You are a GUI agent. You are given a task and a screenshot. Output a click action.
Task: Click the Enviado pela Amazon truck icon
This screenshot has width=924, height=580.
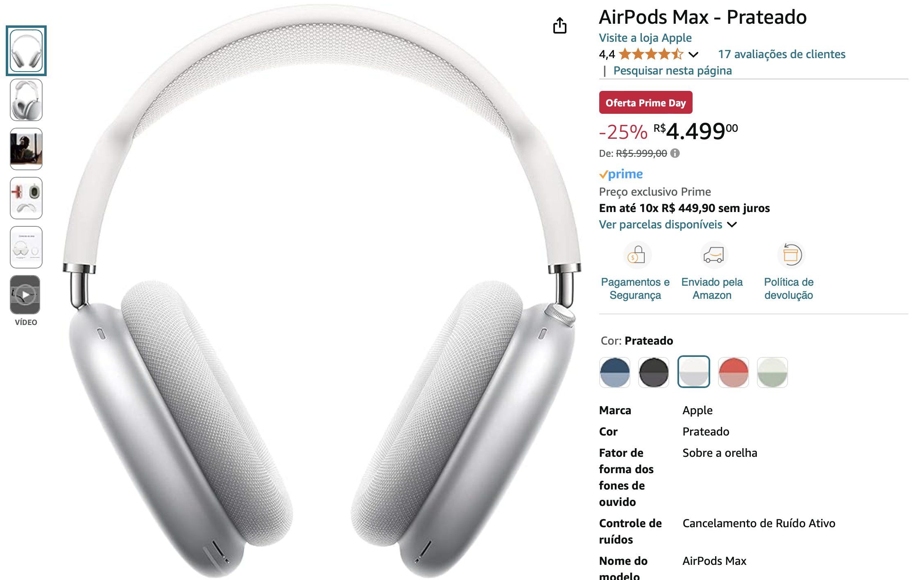pyautogui.click(x=713, y=255)
